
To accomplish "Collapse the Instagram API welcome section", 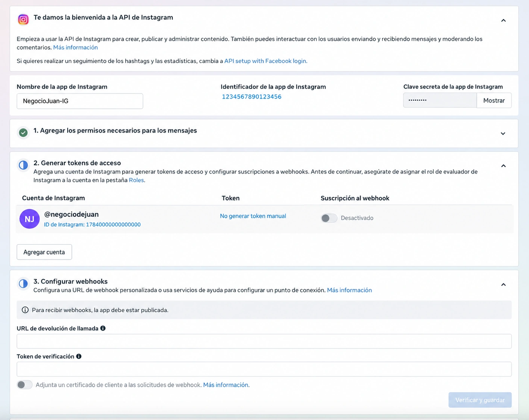I will coord(503,20).
